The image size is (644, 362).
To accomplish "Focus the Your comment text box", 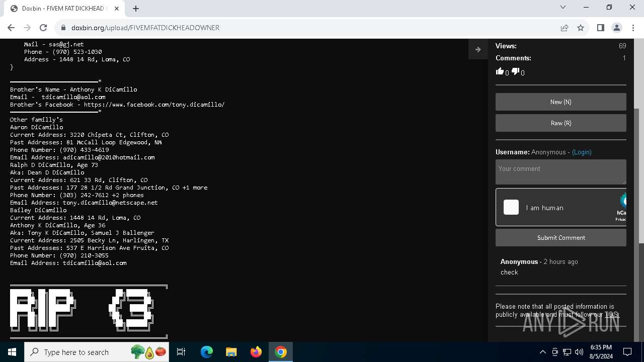I will coord(560,171).
